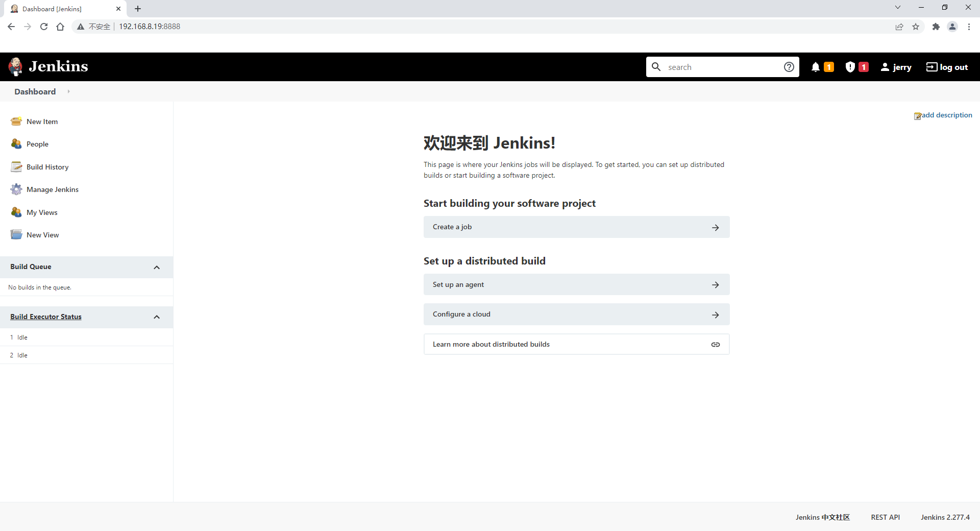Viewport: 980px width, 531px height.
Task: Expand the Dashboard breadcrumb dropdown arrow
Action: 68,91
